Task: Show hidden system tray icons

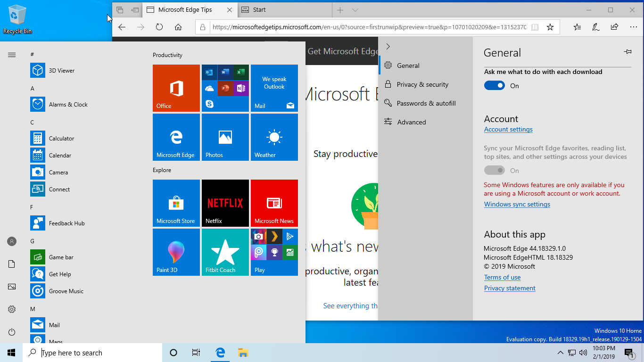Action: 560,353
